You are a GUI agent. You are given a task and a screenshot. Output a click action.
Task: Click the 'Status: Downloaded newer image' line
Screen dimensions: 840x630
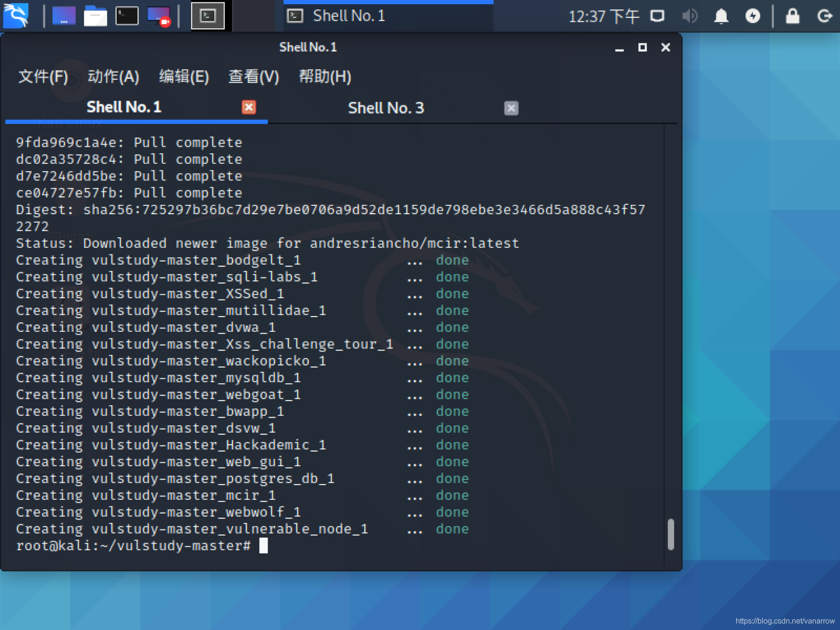pyautogui.click(x=267, y=244)
